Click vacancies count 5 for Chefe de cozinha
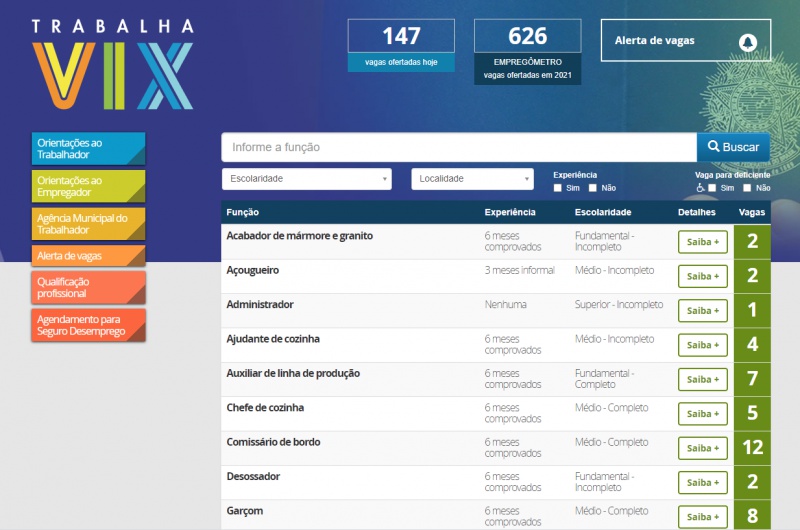This screenshot has height=530, width=800. [x=753, y=414]
